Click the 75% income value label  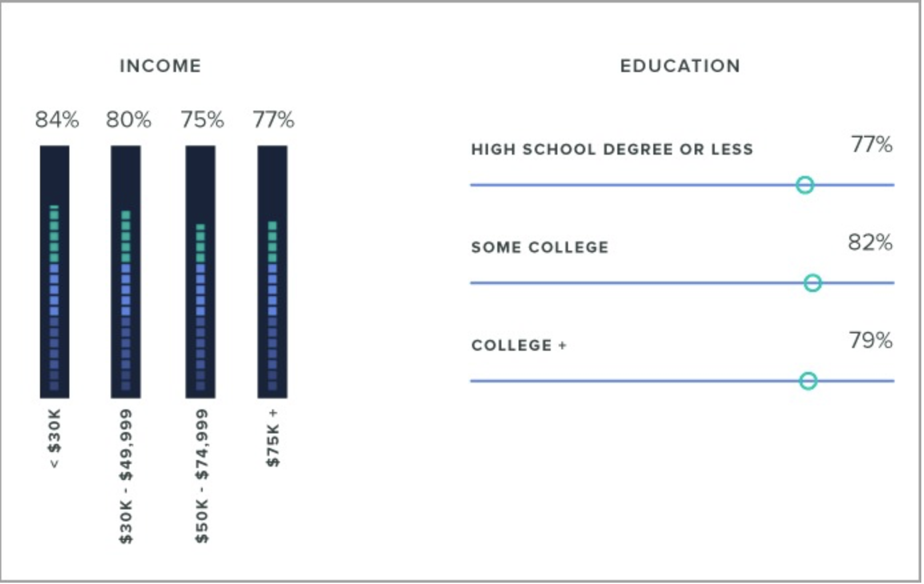202,120
